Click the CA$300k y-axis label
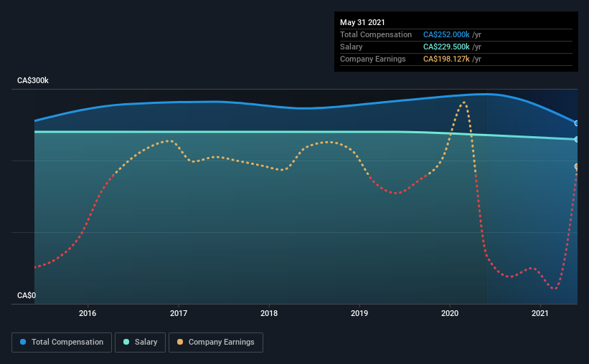The image size is (589, 364). [33, 80]
